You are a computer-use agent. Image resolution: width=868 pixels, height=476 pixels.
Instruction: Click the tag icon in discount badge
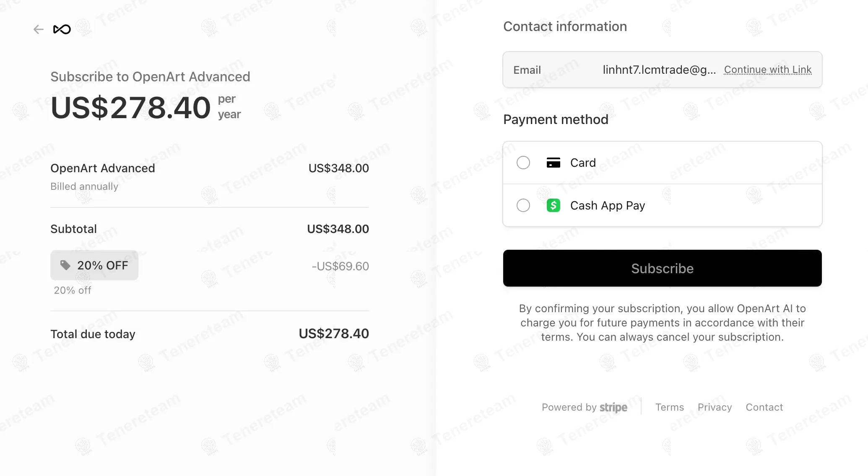click(x=65, y=265)
